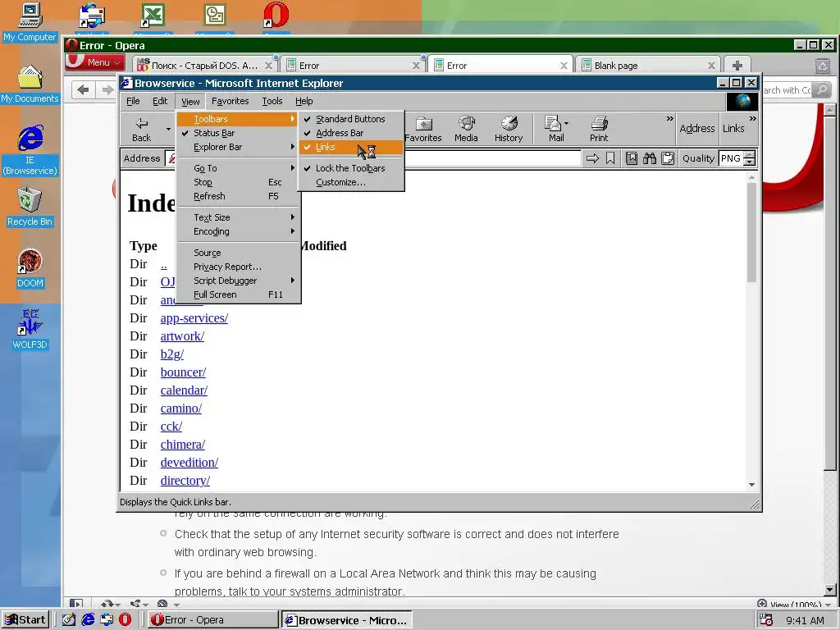Viewport: 840px width, 630px height.
Task: Expand the Encoding submenu
Action: [239, 231]
